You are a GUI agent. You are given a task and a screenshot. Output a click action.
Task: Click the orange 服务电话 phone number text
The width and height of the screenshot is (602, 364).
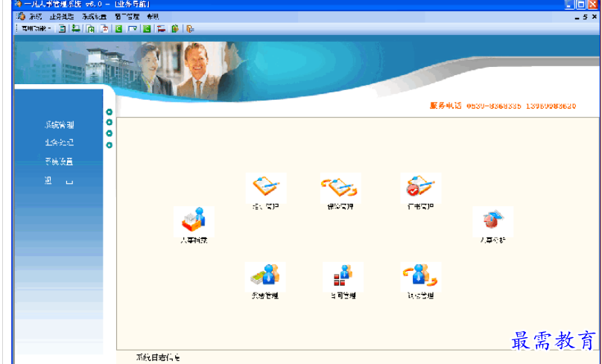pos(503,106)
